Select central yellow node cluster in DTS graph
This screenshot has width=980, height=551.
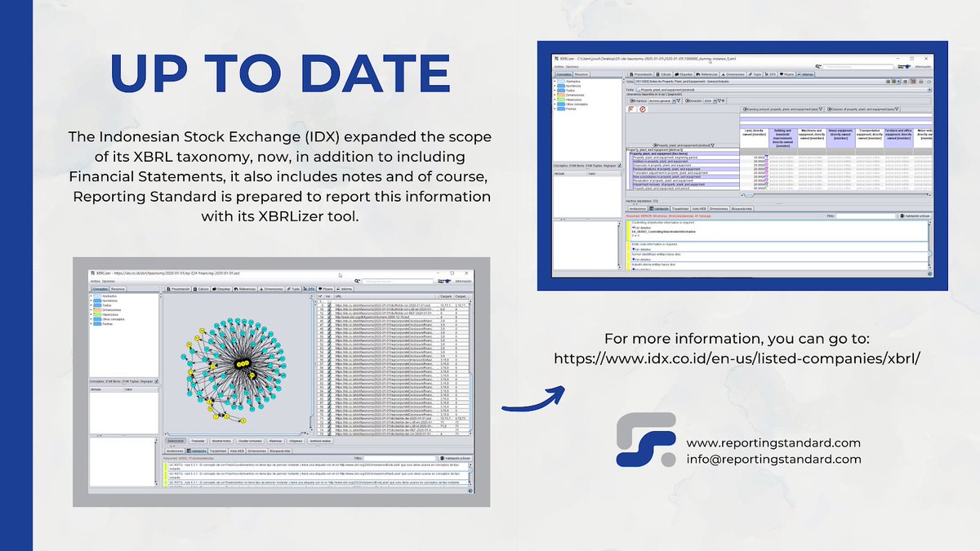243,363
